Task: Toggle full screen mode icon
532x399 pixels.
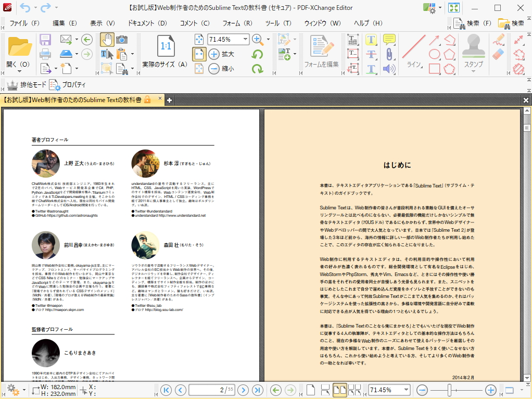Action: coord(453,7)
